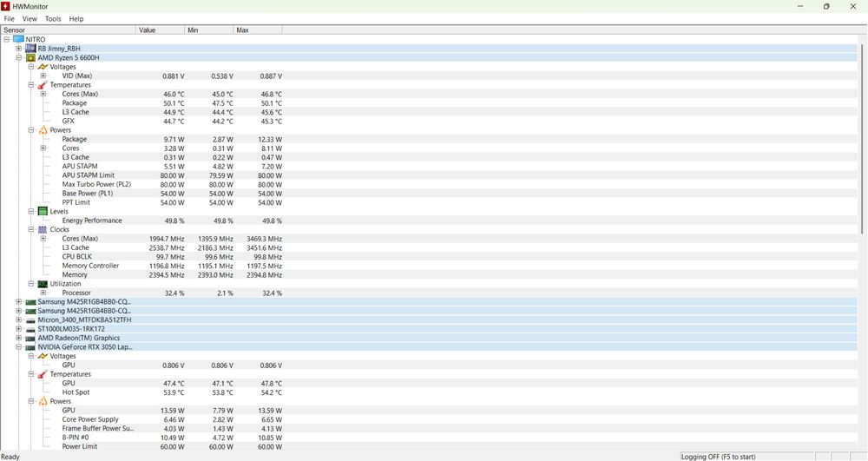This screenshot has height=461, width=868.
Task: Click the RB Jimny_RBH motherboard icon
Action: [30, 49]
